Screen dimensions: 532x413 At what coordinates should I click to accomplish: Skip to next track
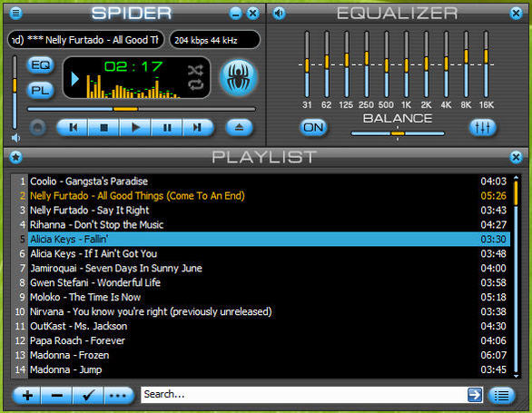tap(198, 128)
